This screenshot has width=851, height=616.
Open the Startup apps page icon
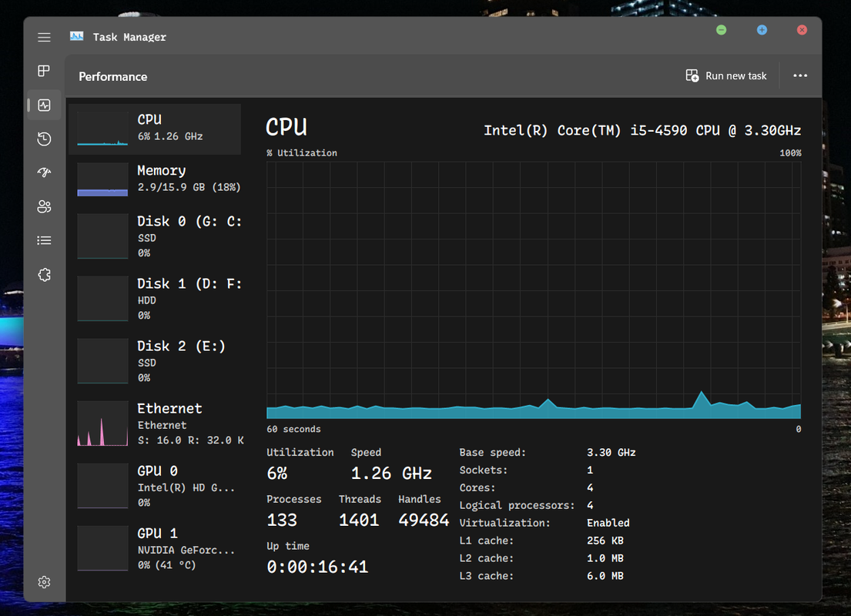click(44, 172)
